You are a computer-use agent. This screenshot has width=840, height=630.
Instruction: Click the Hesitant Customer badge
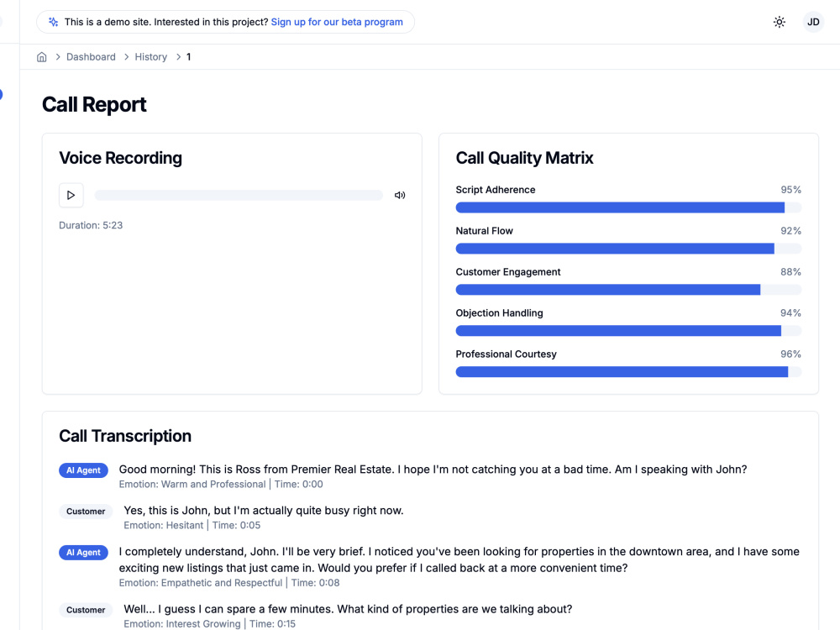86,512
